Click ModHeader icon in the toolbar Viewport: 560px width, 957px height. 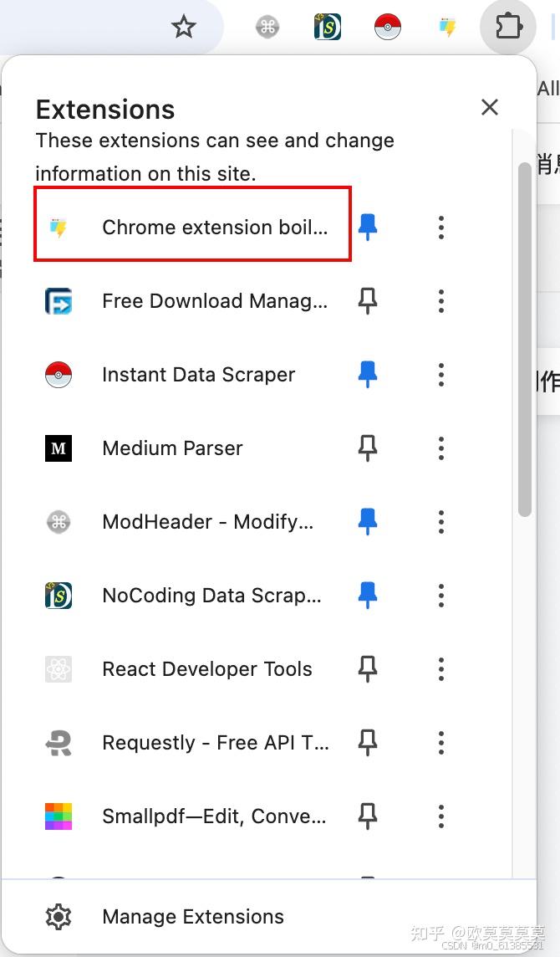pyautogui.click(x=267, y=27)
